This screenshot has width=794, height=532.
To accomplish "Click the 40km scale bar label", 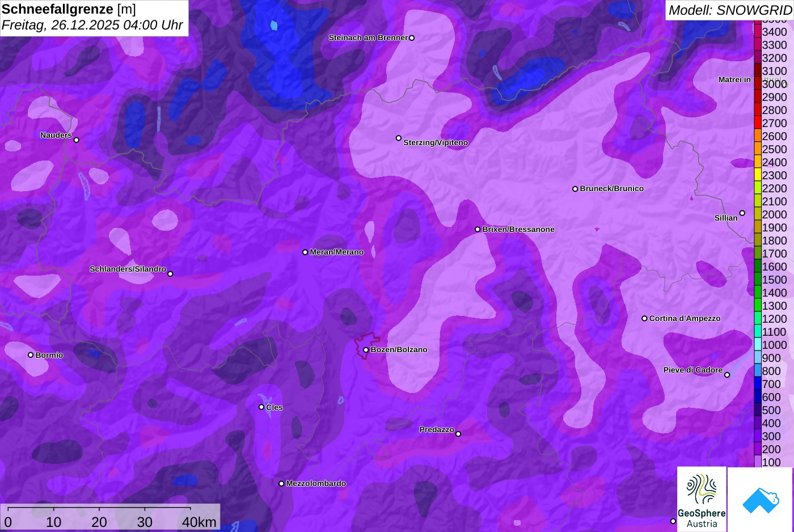I will [x=199, y=522].
